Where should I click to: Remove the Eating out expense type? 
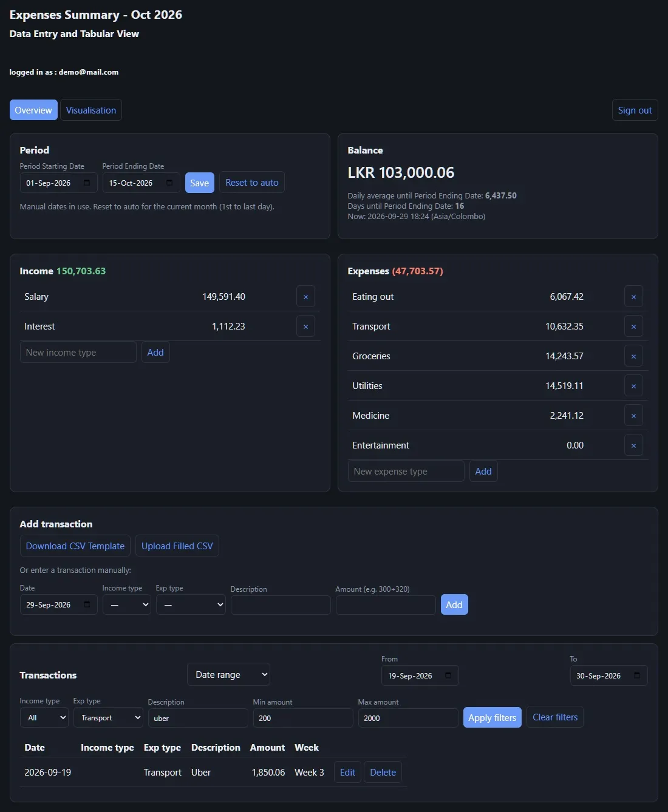[633, 297]
